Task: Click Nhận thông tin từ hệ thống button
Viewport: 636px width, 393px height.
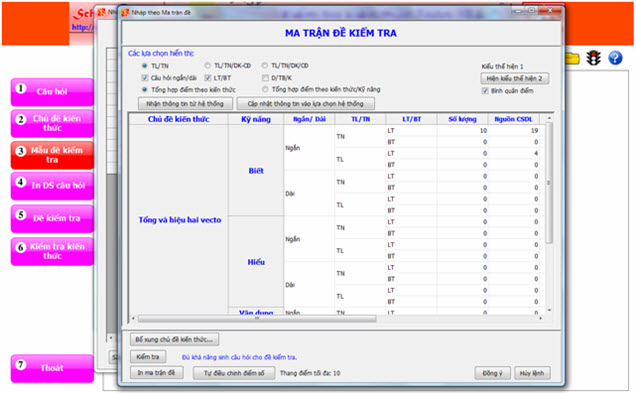Action: (x=185, y=104)
